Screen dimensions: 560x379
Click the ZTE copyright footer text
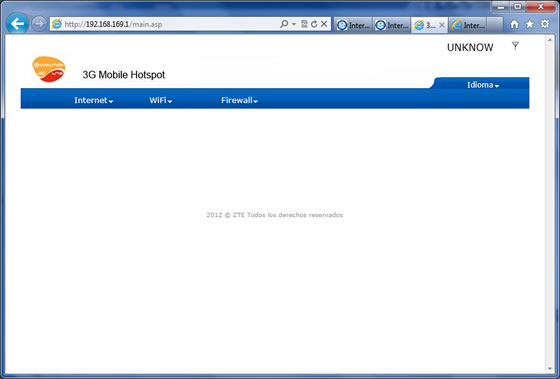tap(275, 215)
